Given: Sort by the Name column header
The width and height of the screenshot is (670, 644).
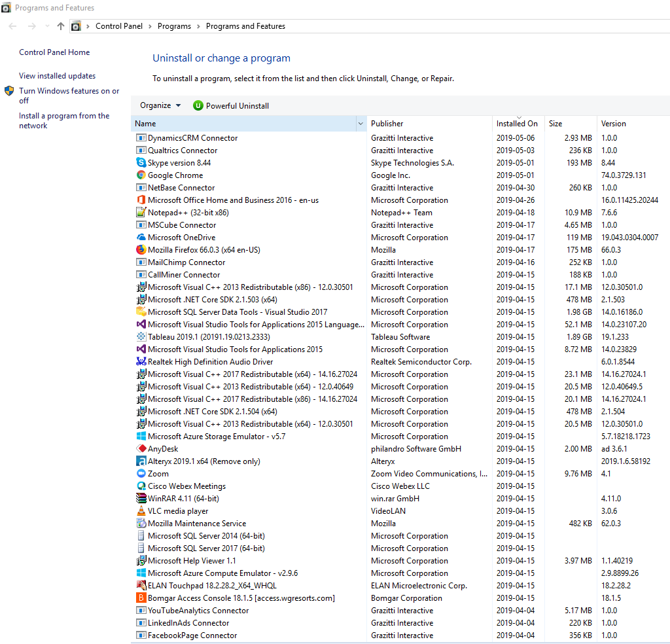Looking at the screenshot, I should click(243, 124).
